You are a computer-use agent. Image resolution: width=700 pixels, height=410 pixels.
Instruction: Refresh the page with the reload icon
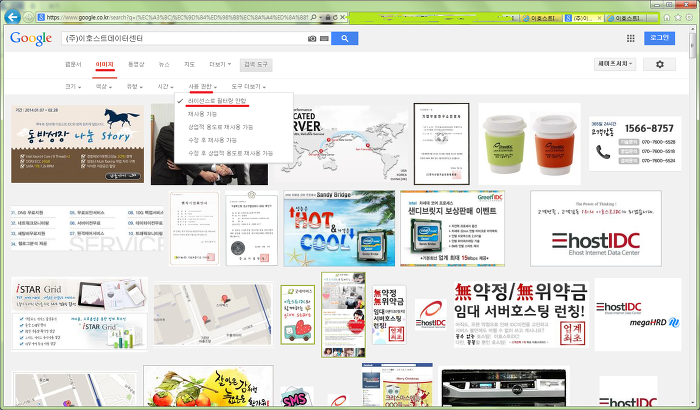coord(335,17)
